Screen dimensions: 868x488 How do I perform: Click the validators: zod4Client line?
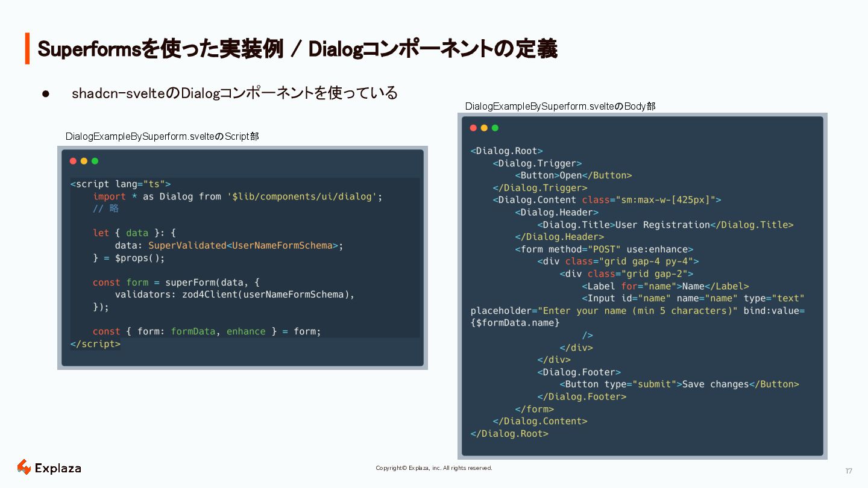pos(234,295)
